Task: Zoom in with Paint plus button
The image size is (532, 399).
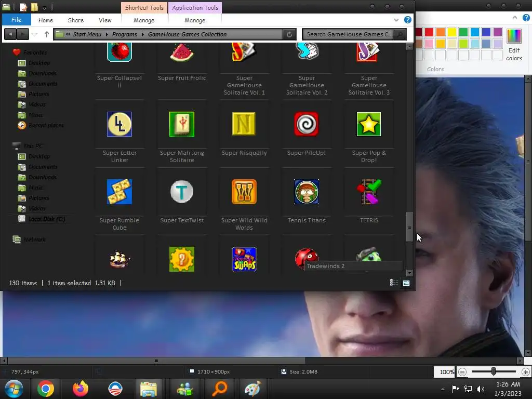Action: point(526,372)
